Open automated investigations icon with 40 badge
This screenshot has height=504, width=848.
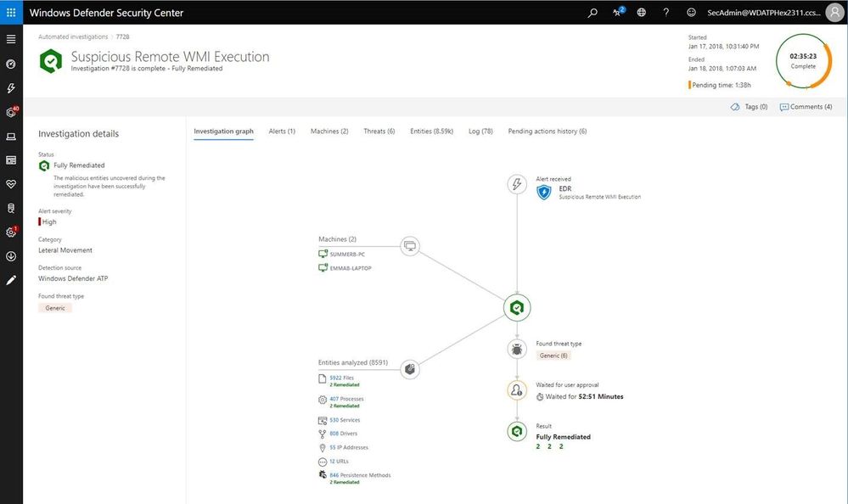click(11, 112)
